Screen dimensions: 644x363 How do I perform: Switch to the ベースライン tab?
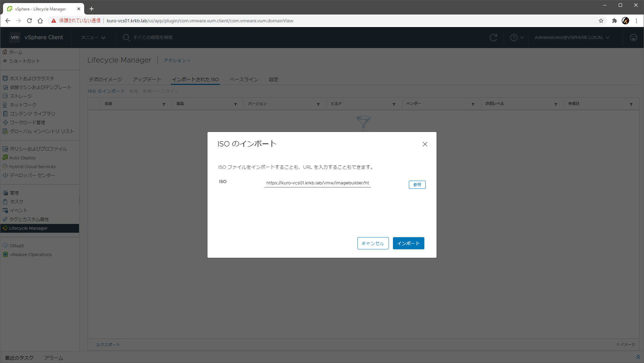click(x=244, y=80)
